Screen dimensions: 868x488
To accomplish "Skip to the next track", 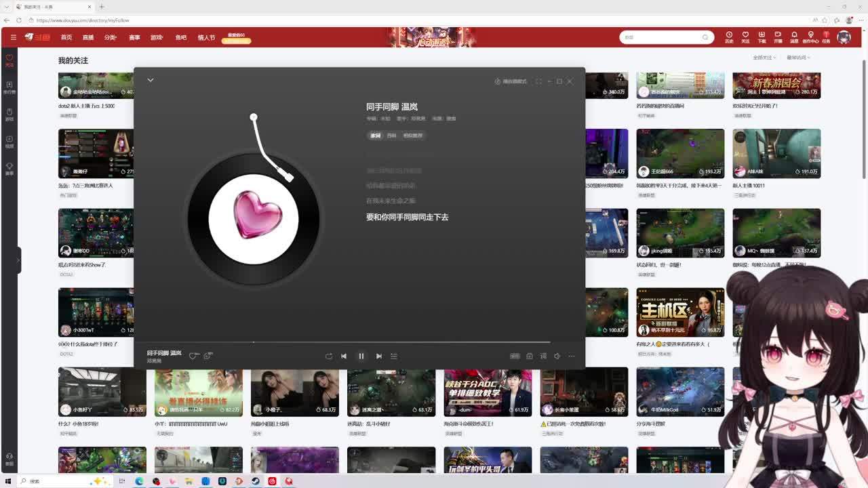I will tap(379, 356).
